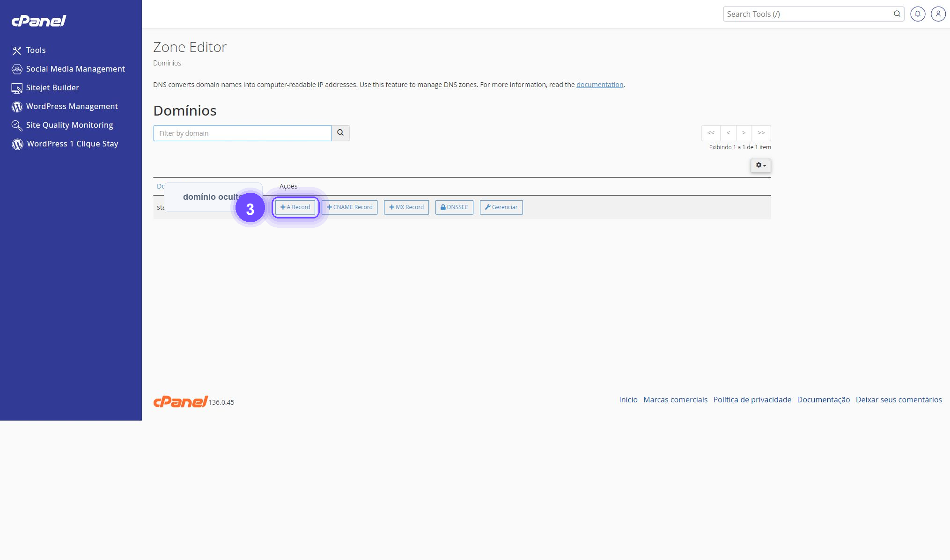Open Documentação footer link
Image resolution: width=950 pixels, height=560 pixels.
pos(823,400)
